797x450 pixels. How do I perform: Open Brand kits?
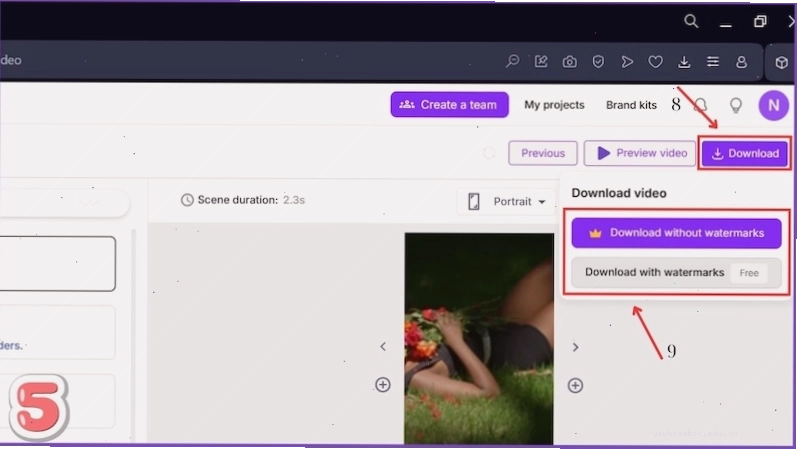631,105
